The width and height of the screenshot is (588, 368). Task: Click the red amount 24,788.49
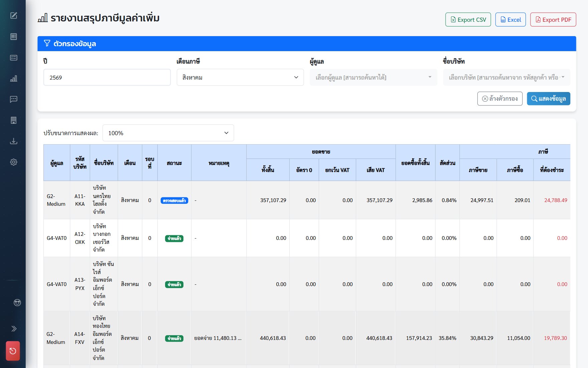(556, 200)
